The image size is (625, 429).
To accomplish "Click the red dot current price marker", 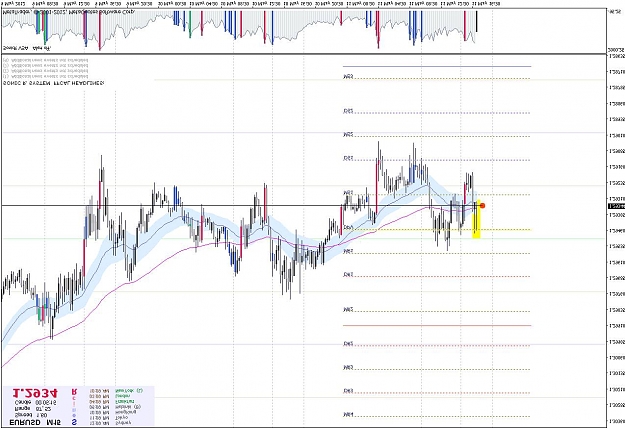I will coord(483,206).
